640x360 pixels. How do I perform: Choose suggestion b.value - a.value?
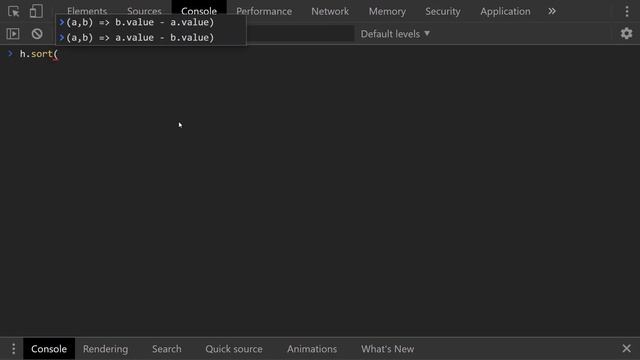click(x=151, y=22)
